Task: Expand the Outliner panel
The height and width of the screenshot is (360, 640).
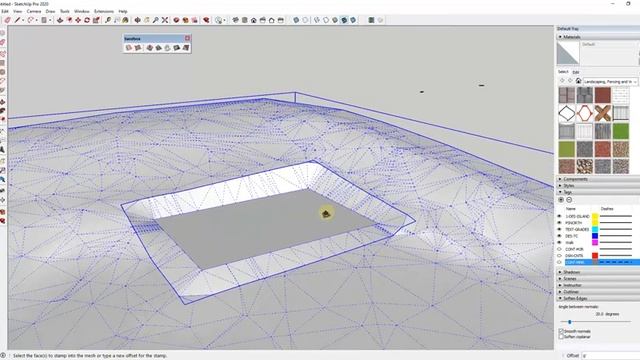Action: tap(560, 292)
